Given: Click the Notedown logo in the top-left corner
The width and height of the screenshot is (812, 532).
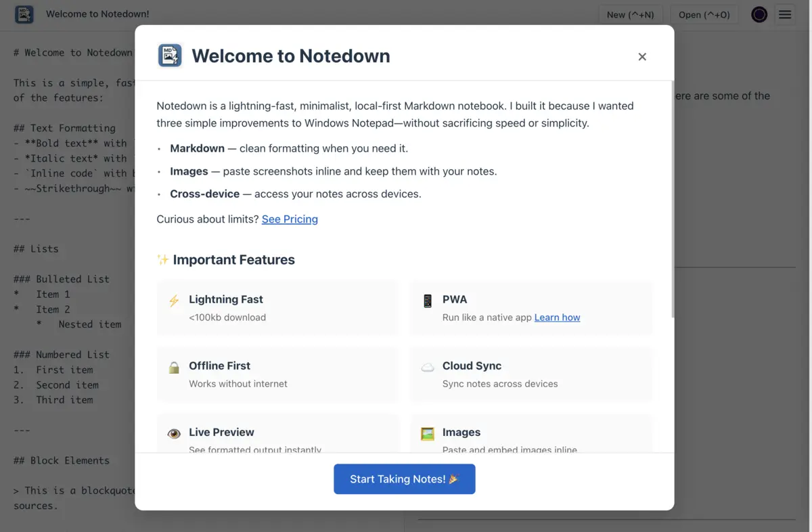Looking at the screenshot, I should (x=24, y=14).
